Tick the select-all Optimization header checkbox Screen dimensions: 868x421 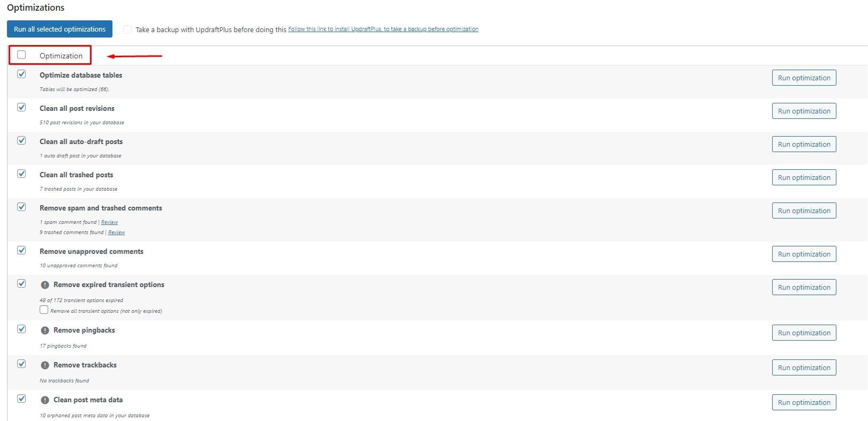(x=21, y=55)
